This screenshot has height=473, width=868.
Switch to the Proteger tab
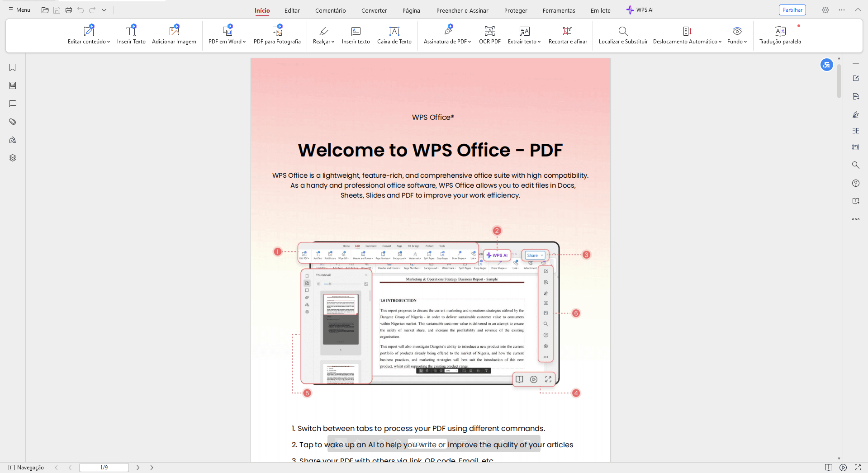pos(516,10)
